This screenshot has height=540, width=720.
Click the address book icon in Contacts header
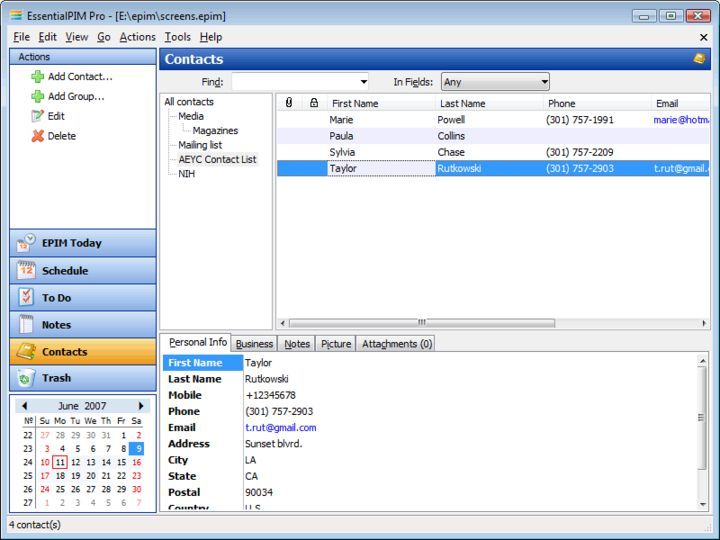point(699,58)
